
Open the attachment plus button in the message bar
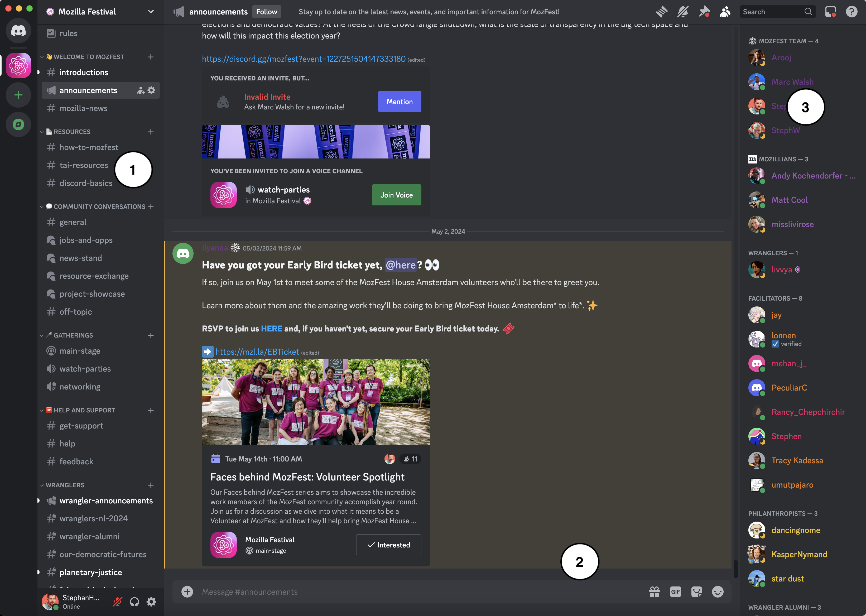pos(187,592)
